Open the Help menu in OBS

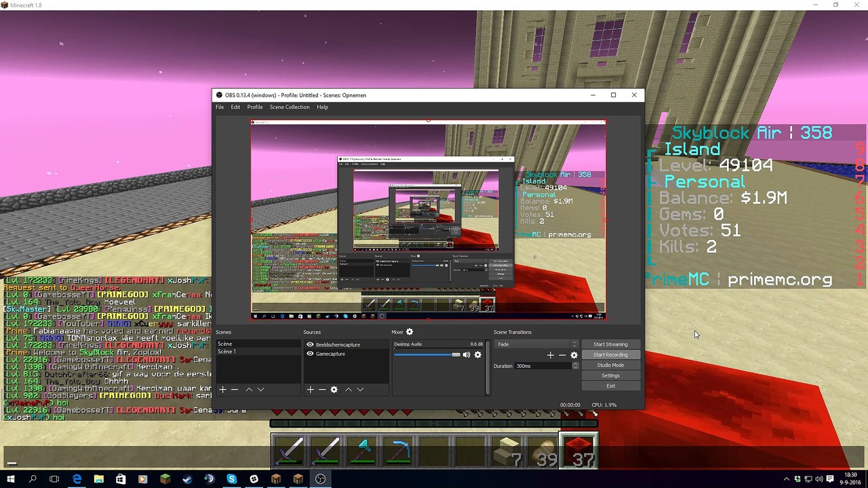(x=322, y=107)
